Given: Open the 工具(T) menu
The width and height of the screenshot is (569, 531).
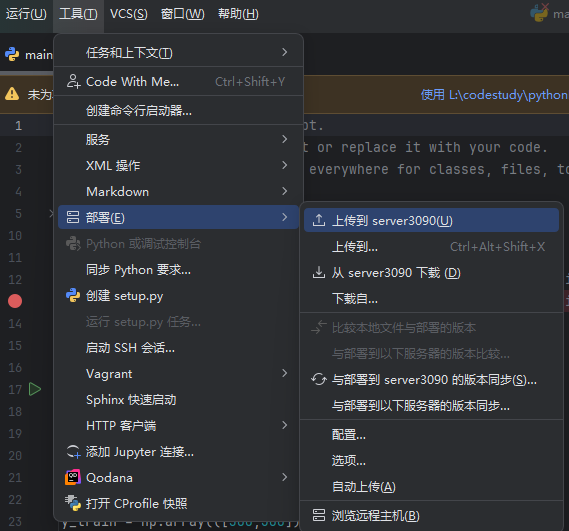Looking at the screenshot, I should coord(78,14).
